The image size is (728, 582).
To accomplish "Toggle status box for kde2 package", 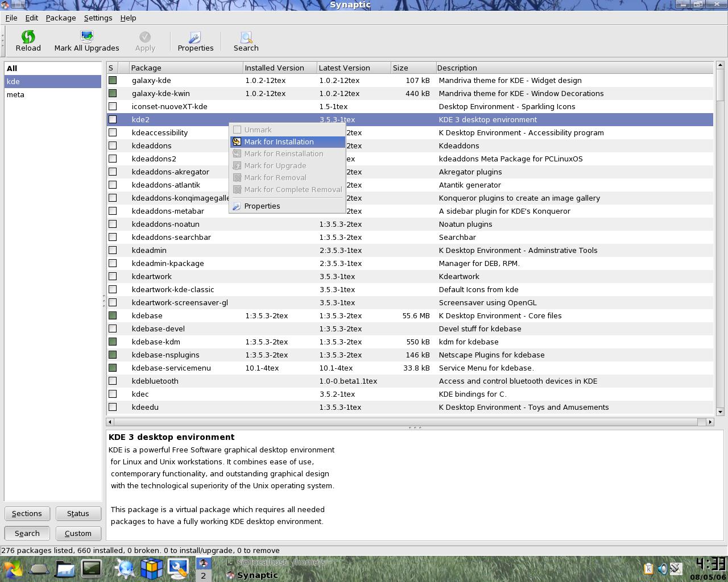I will pyautogui.click(x=113, y=119).
